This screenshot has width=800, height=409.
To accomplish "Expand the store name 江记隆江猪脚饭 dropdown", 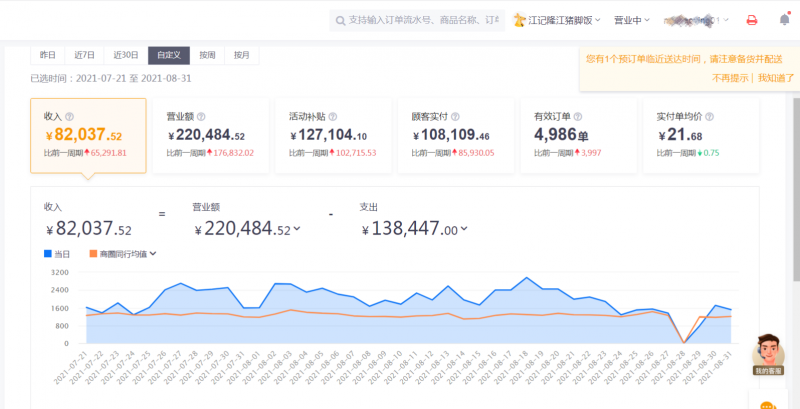I will (557, 20).
